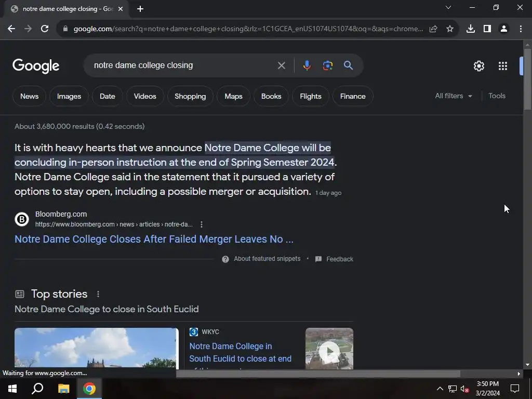Viewport: 532px width, 399px height.
Task: Open Bloomberg result options menu
Action: click(202, 224)
